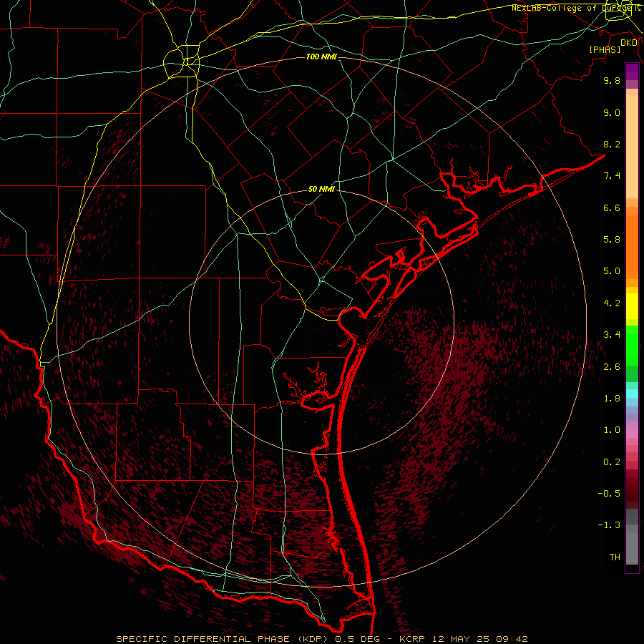The width and height of the screenshot is (644, 644).
Task: Click the 100 NMI range ring label
Action: coord(321,57)
